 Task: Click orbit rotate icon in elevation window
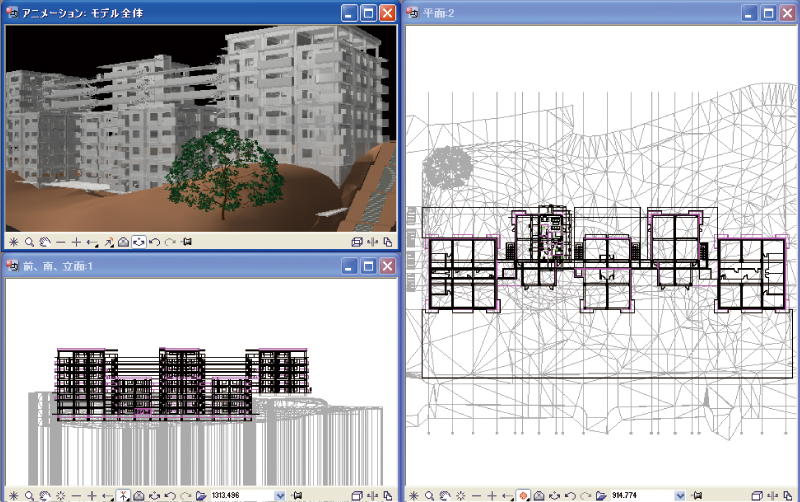[x=155, y=495]
